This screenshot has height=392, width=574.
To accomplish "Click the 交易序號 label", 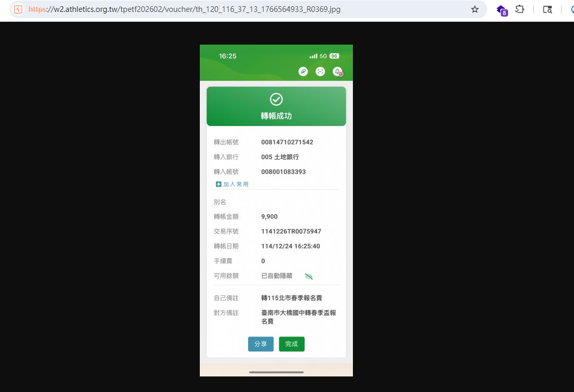I will point(226,231).
